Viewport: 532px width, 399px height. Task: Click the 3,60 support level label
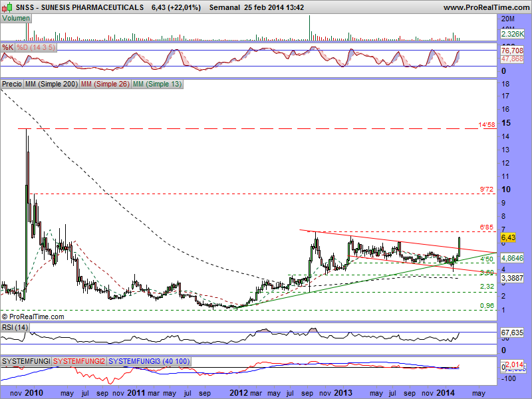487,273
